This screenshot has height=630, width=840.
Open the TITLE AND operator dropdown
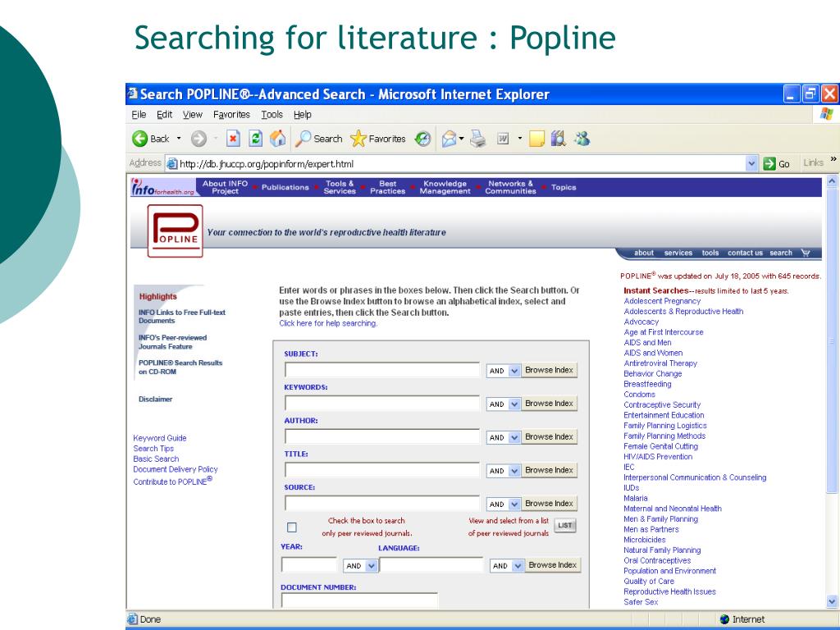point(514,470)
